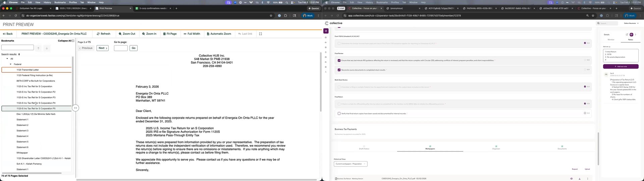Check 'Verify that final return copies have been saved'
The image size is (644, 181).
point(339,113)
